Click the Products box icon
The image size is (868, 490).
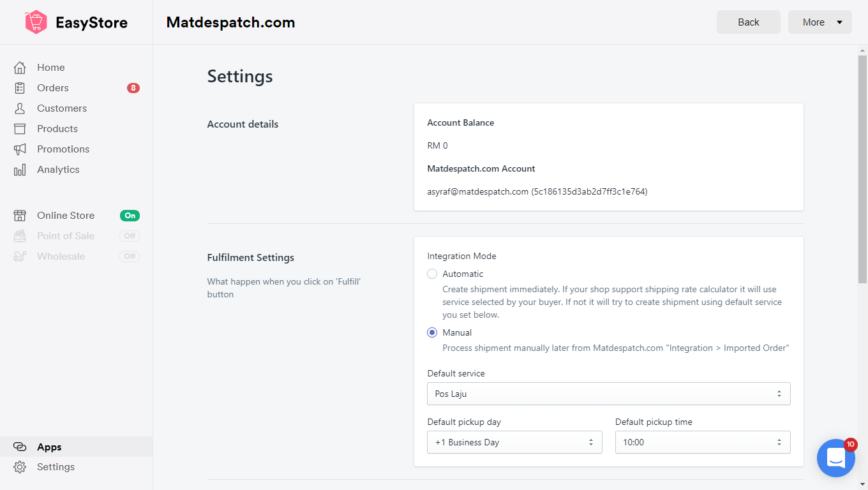[20, 129]
